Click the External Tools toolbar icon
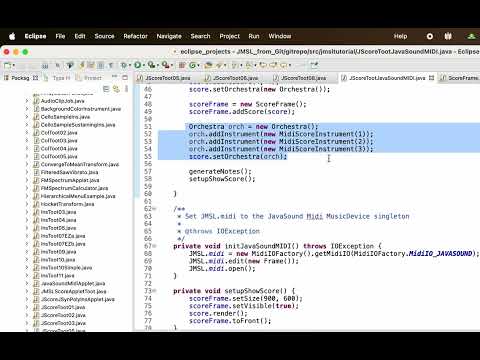 (165, 65)
